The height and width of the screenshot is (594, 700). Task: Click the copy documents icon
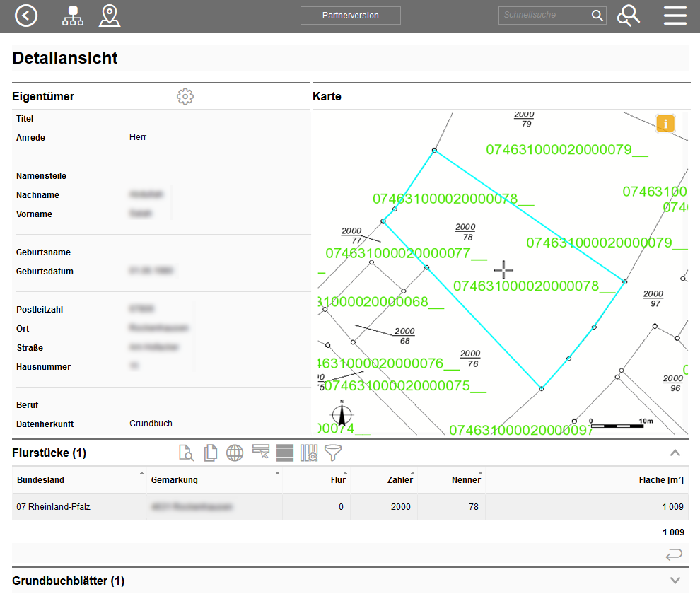tap(210, 453)
